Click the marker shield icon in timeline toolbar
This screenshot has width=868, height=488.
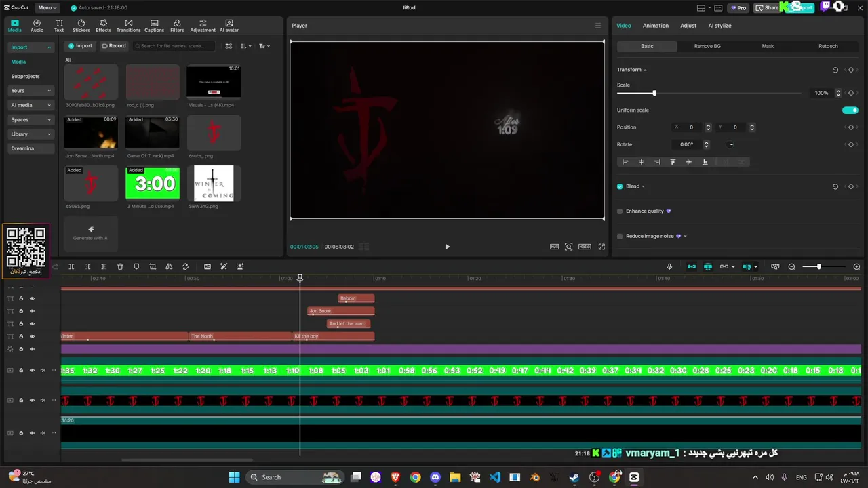pyautogui.click(x=136, y=266)
